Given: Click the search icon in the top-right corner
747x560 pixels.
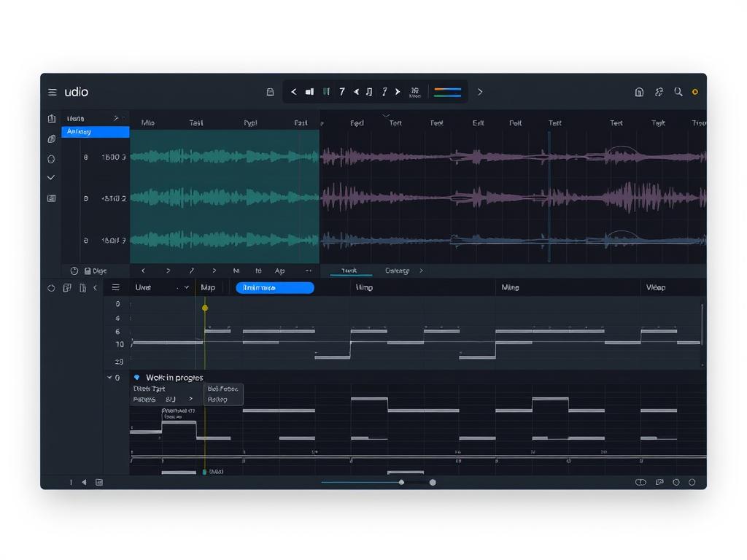Looking at the screenshot, I should [x=677, y=92].
